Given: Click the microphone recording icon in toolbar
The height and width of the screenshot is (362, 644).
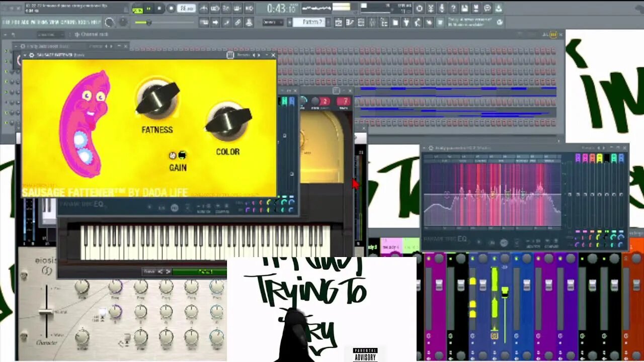Looking at the screenshot, I should (x=442, y=9).
